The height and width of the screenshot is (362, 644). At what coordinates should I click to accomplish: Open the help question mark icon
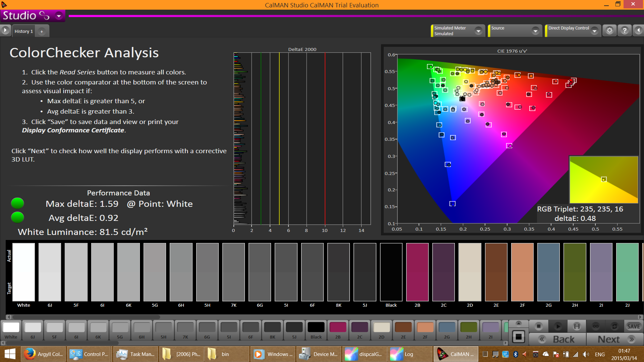(625, 31)
